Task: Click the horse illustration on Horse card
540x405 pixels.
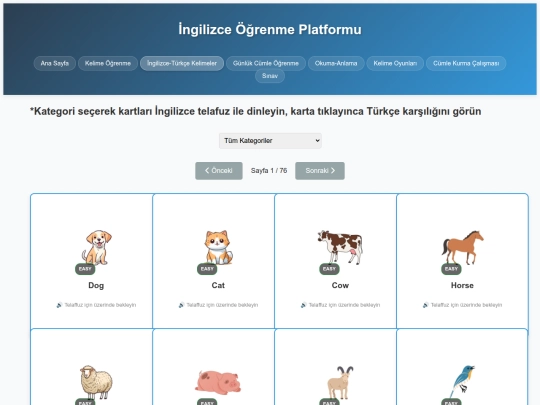Action: tap(463, 247)
